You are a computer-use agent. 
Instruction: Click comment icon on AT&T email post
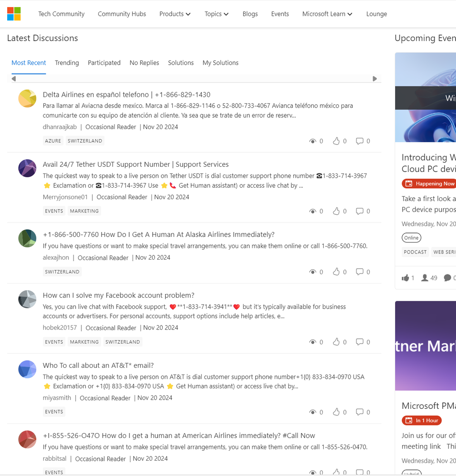point(359,412)
